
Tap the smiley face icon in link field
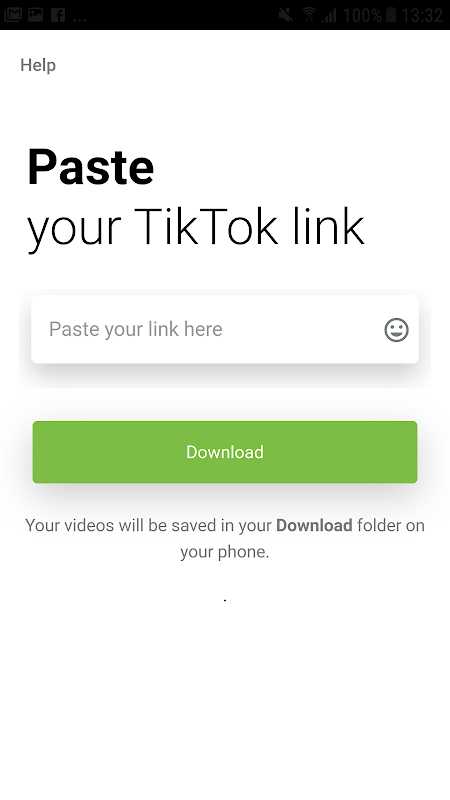pos(396,330)
